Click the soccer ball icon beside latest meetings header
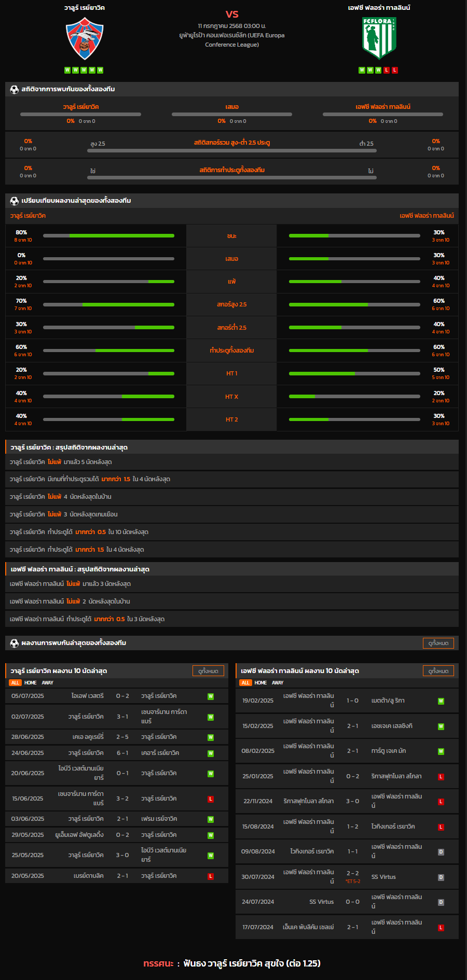This screenshot has height=980, width=467. (15, 643)
